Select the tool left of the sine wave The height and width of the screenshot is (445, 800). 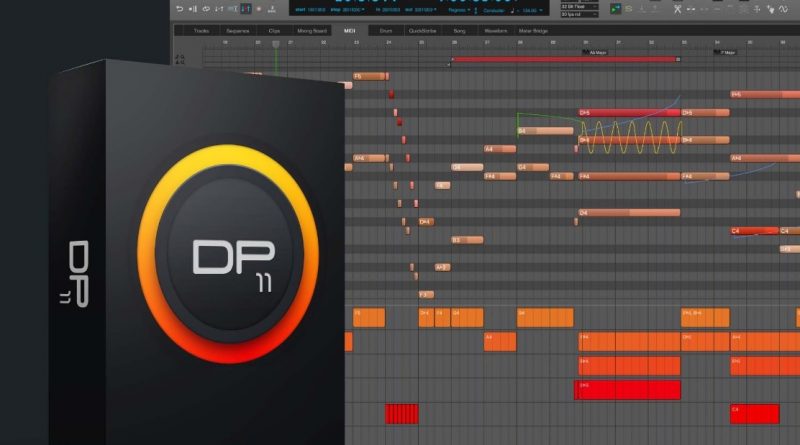(770, 9)
